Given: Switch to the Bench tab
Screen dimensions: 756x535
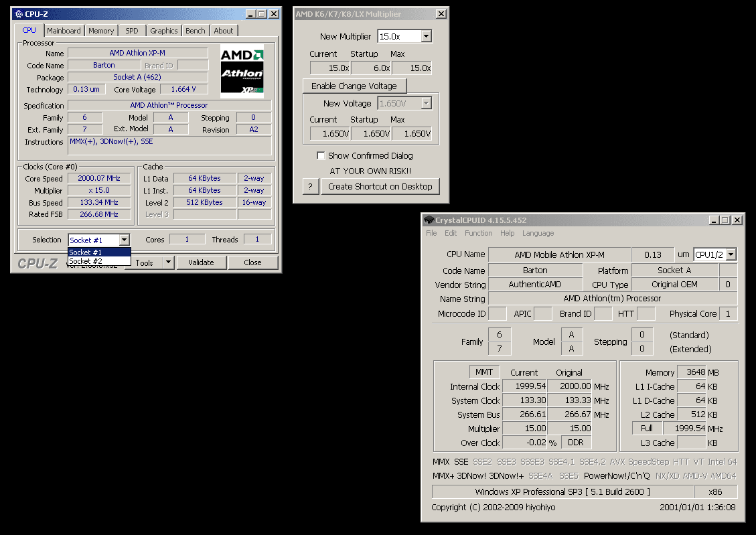Looking at the screenshot, I should tap(196, 31).
